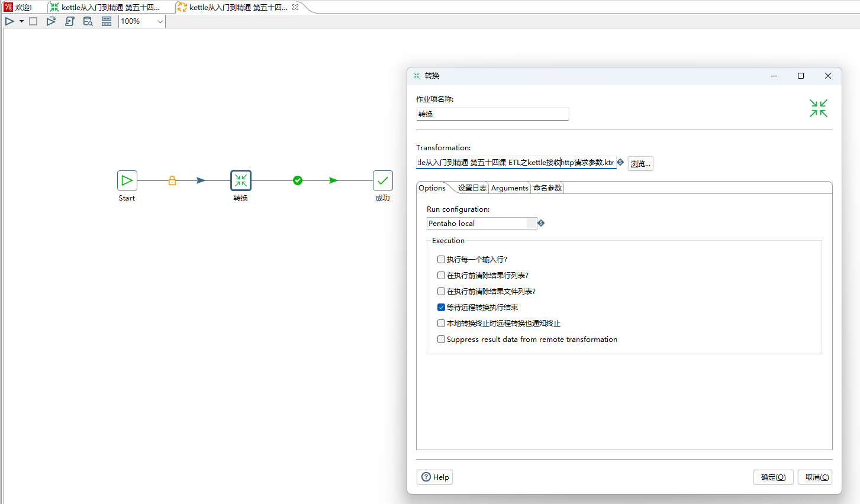Click the green checkmark hop icon
Image resolution: width=860 pixels, height=504 pixels.
(x=298, y=180)
